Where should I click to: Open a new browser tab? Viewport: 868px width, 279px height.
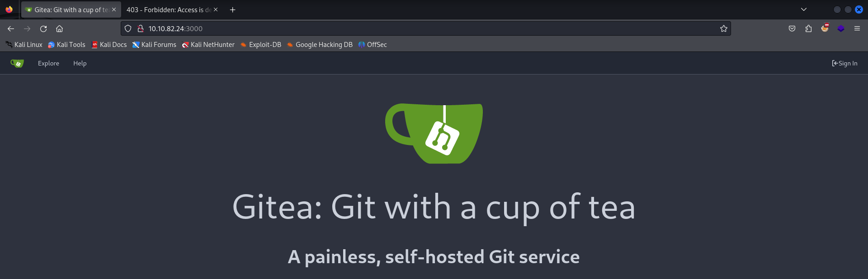(x=232, y=10)
